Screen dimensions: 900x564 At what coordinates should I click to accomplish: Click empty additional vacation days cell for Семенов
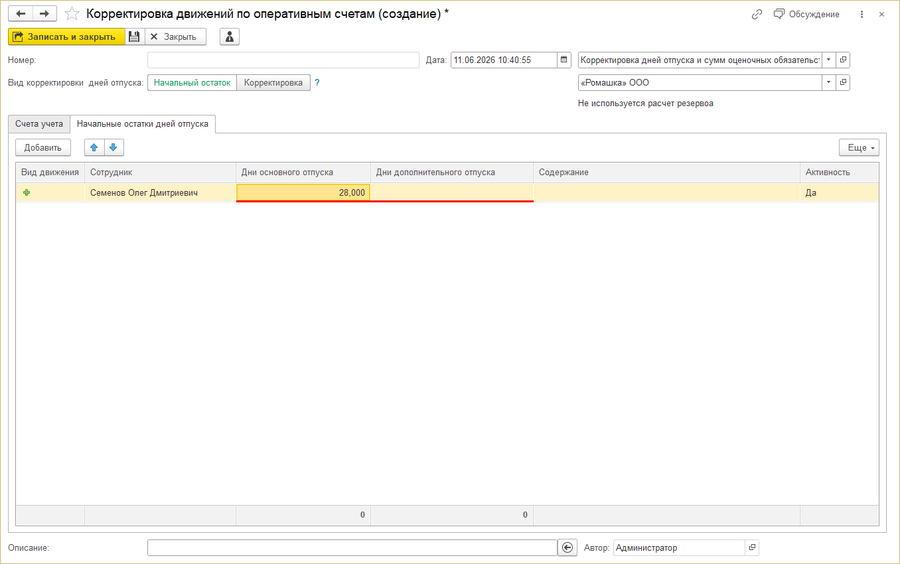pos(452,193)
